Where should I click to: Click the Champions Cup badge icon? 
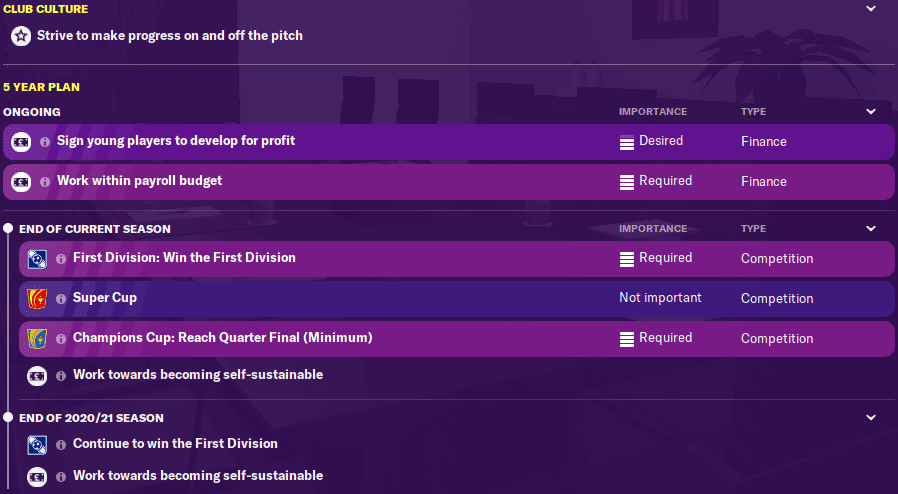point(37,339)
